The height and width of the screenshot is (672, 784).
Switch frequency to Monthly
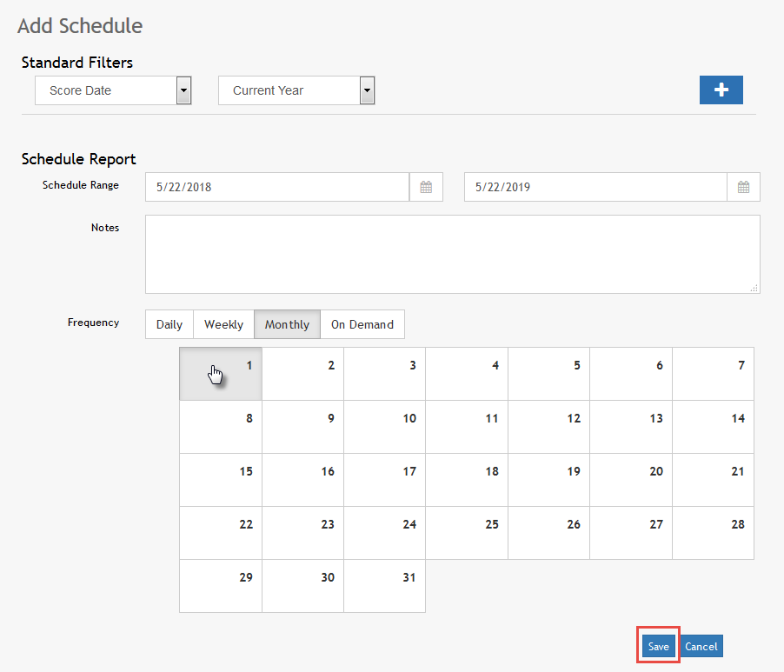287,324
